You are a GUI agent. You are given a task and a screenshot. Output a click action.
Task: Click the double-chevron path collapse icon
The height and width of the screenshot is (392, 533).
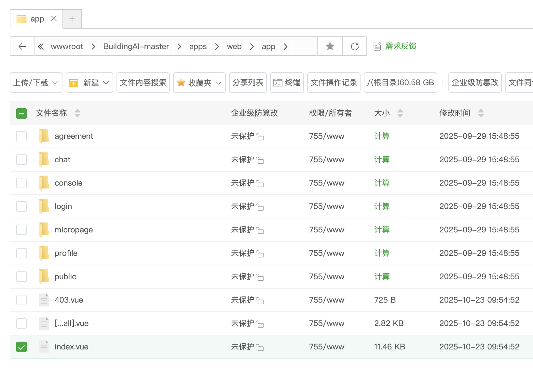(41, 46)
